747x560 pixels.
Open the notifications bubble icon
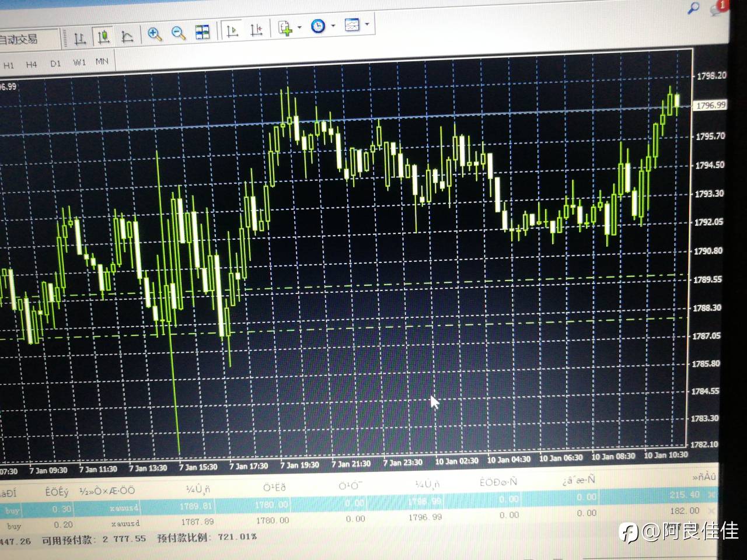(718, 8)
